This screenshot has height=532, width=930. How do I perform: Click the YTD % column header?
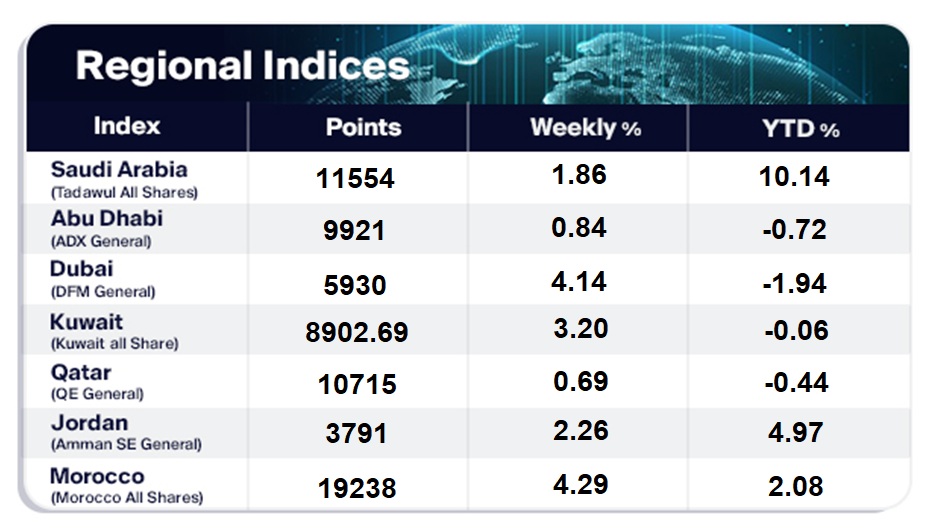tap(801, 128)
